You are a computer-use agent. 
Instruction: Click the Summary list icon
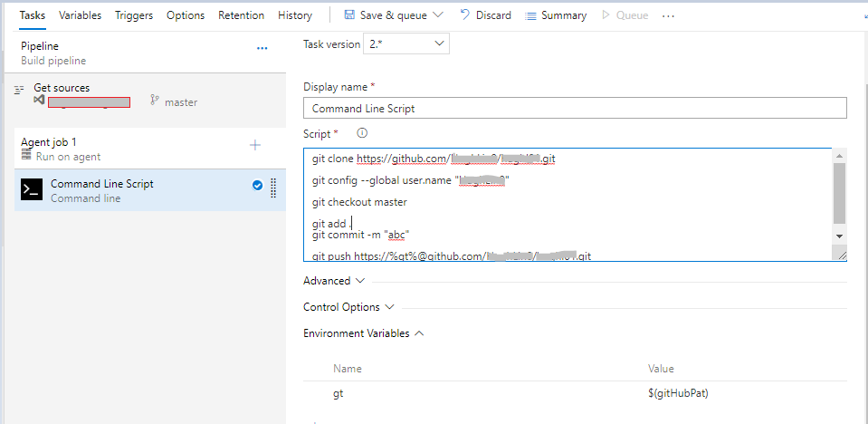coord(531,15)
